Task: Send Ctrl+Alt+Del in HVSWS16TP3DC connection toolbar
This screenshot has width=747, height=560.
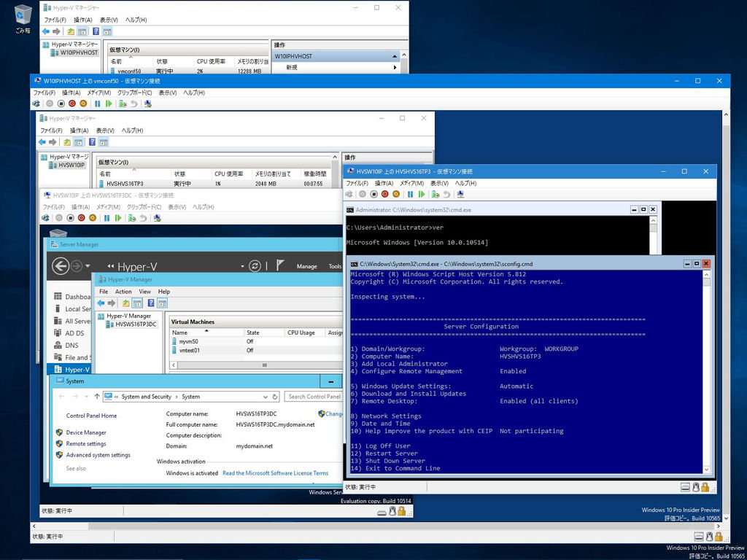Action: coord(45,217)
